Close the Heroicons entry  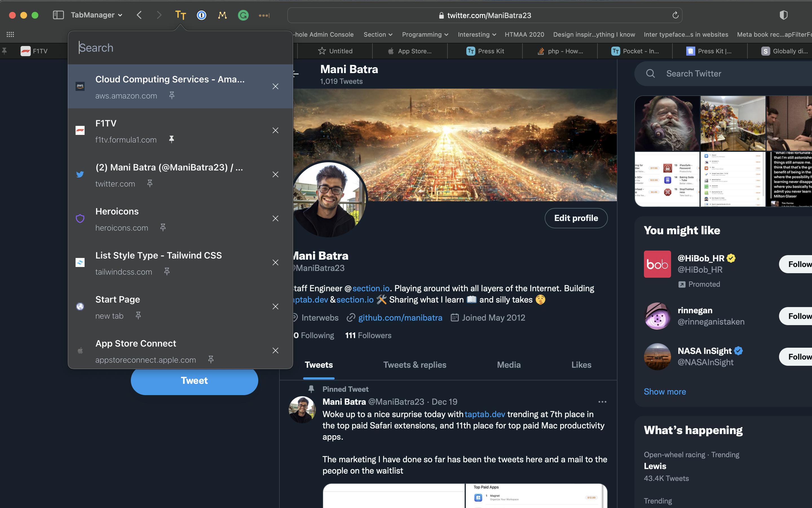point(275,218)
